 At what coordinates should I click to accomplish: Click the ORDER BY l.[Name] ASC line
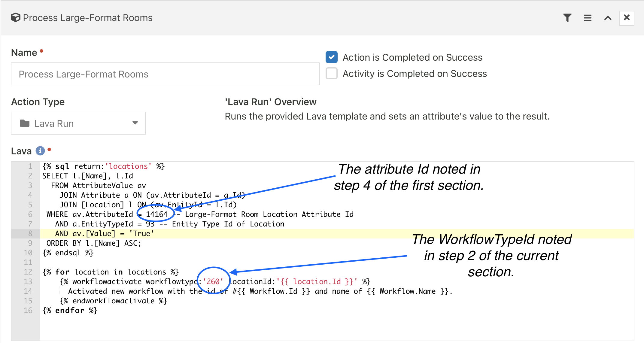point(94,243)
